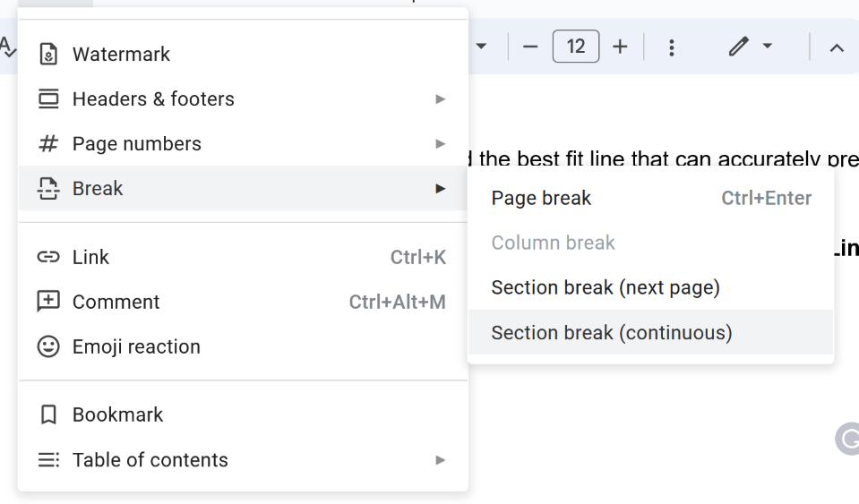Choose Section break (next page)
This screenshot has height=504, width=859.
pyautogui.click(x=606, y=288)
